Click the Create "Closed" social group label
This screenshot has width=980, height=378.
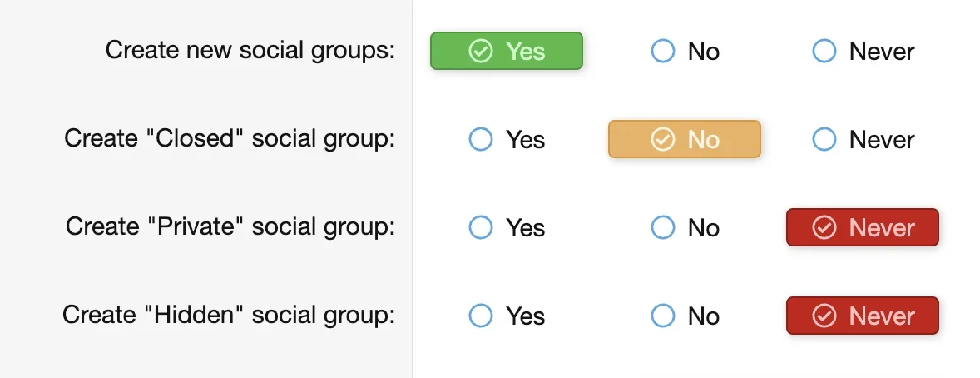click(230, 138)
